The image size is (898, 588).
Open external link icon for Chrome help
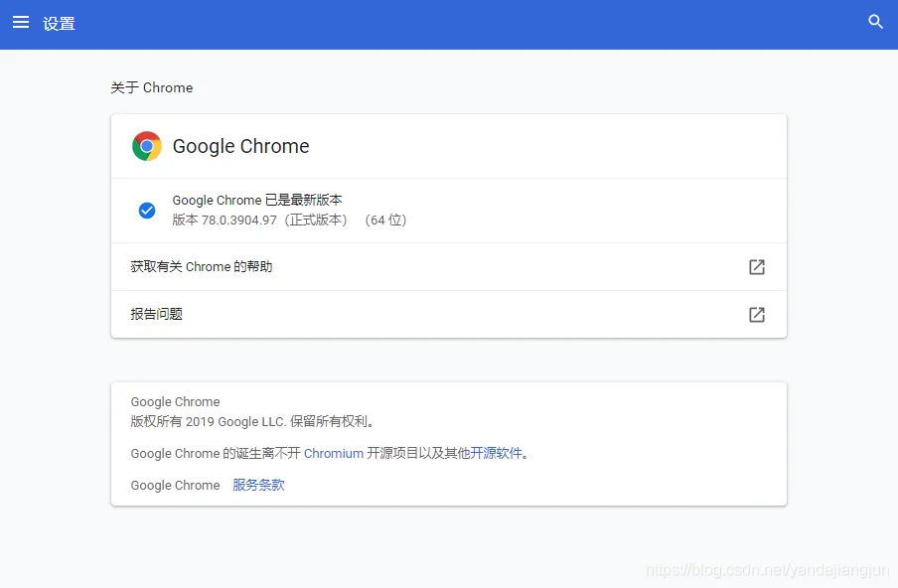757,267
